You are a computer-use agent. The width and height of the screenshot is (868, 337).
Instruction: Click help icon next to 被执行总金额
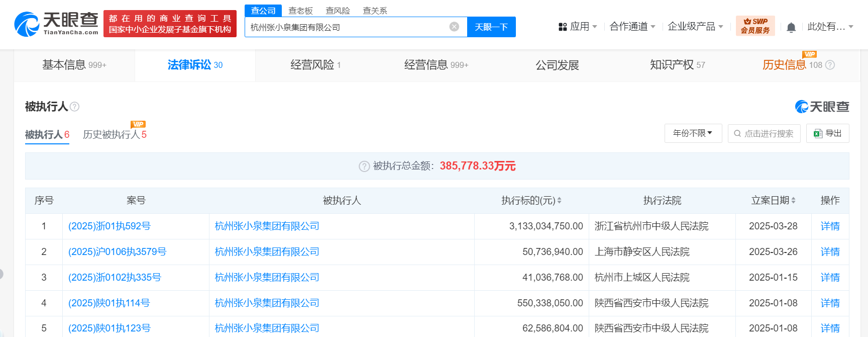364,166
